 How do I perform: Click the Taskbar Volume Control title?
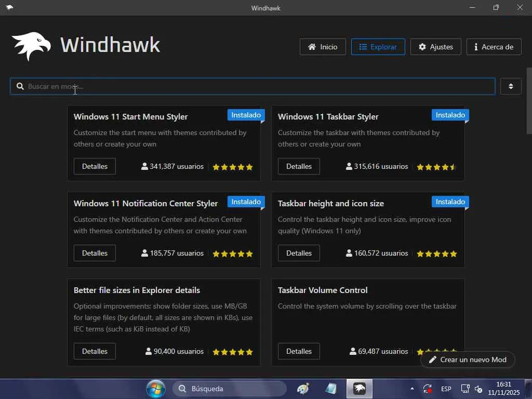click(323, 290)
